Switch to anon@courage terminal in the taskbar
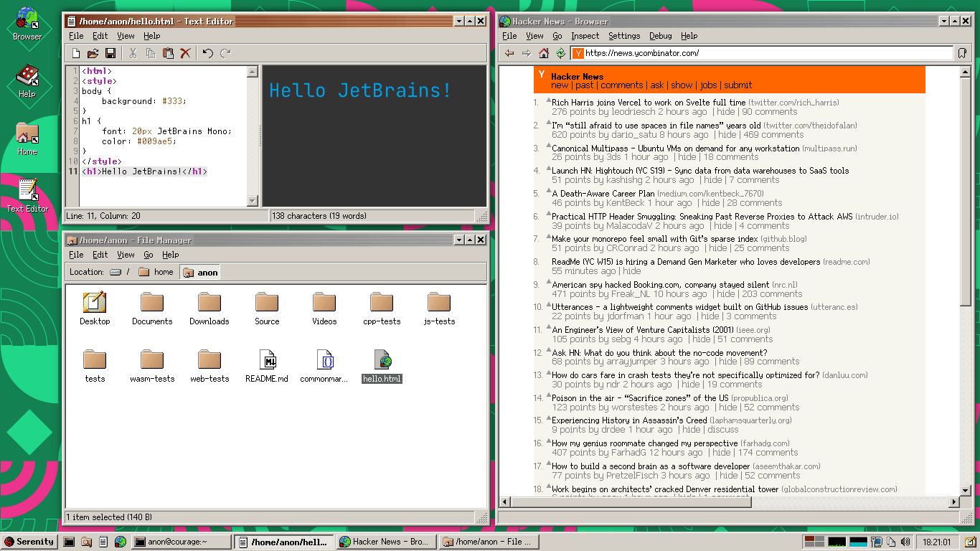This screenshot has height=551, width=980. point(182,542)
